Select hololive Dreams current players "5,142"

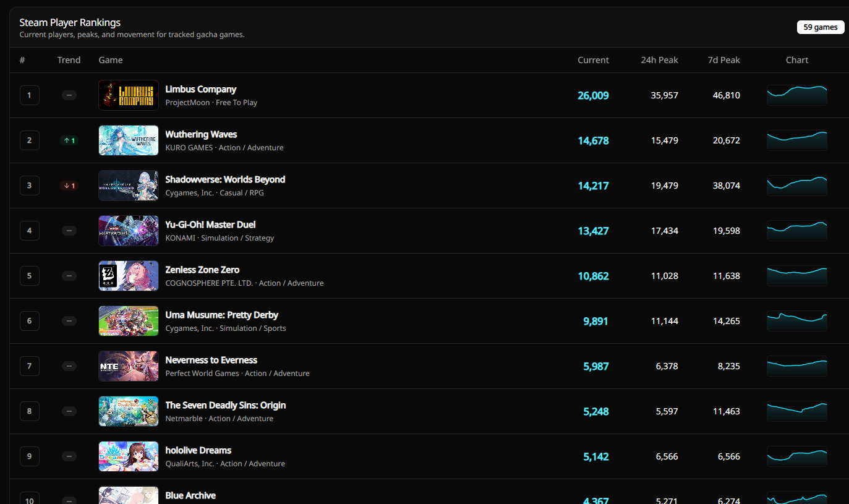596,456
